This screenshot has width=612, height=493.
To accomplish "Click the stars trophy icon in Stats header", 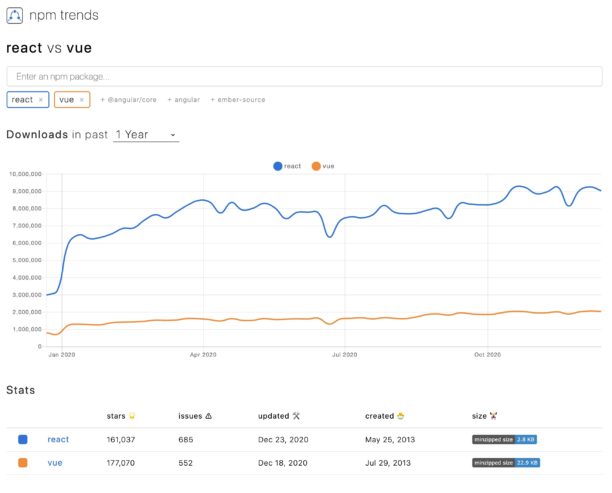I will [x=132, y=416].
